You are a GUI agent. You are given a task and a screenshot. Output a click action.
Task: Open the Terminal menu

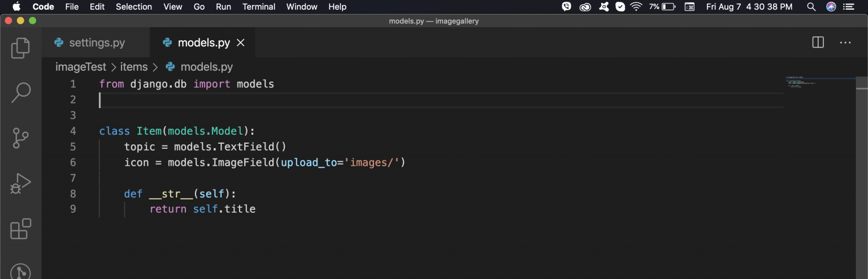[x=259, y=7]
